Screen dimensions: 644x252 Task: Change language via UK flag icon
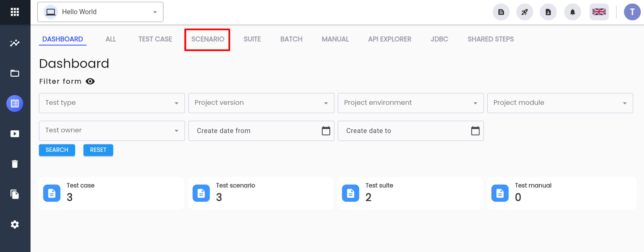pos(599,12)
